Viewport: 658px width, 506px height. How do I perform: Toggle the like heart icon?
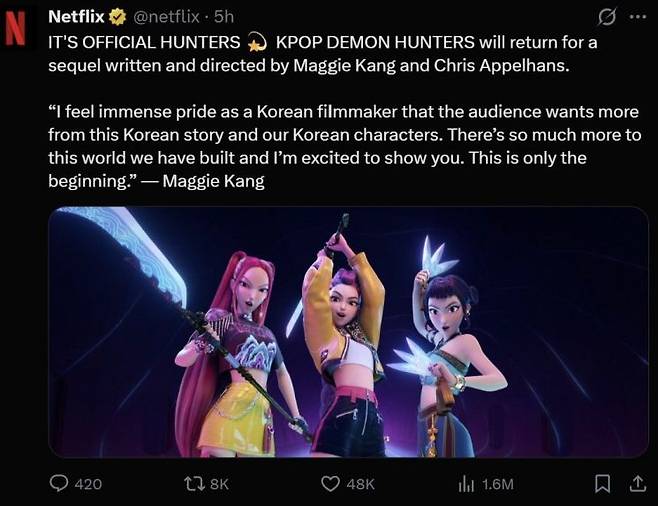coord(330,484)
